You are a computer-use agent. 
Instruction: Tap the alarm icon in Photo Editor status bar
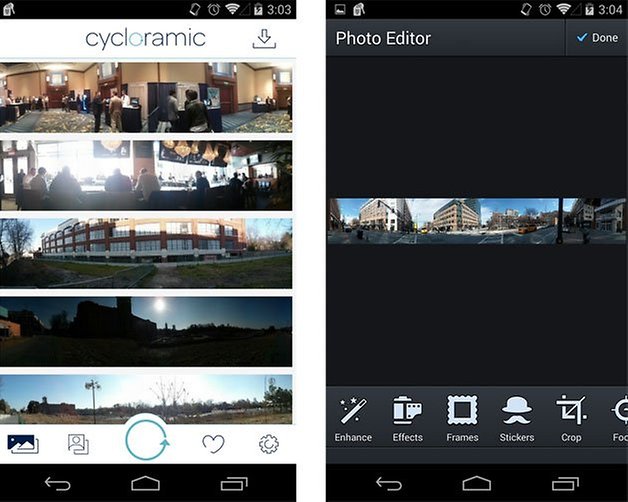click(545, 9)
